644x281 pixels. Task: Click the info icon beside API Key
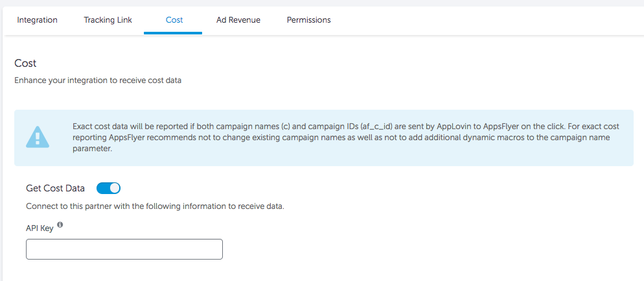(x=60, y=225)
